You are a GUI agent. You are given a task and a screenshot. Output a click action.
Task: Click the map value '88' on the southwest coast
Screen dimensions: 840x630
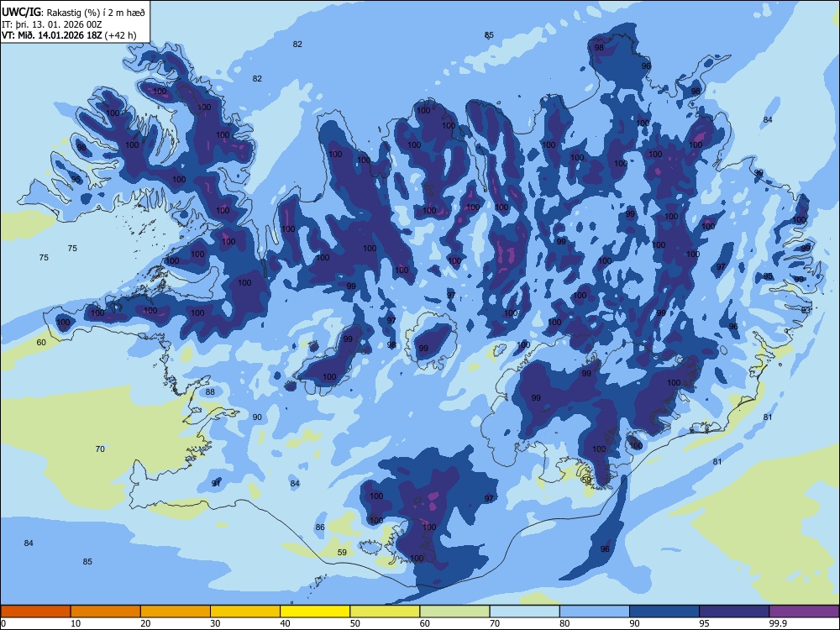pos(210,392)
